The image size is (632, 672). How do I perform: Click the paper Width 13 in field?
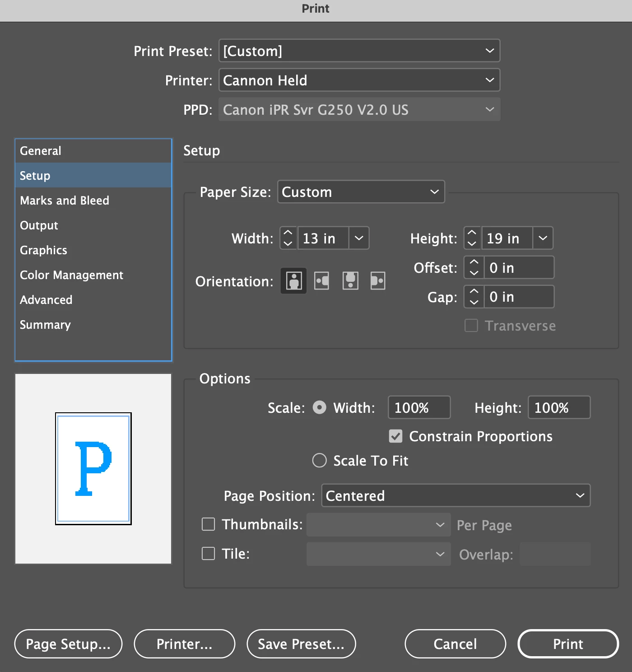click(x=323, y=238)
